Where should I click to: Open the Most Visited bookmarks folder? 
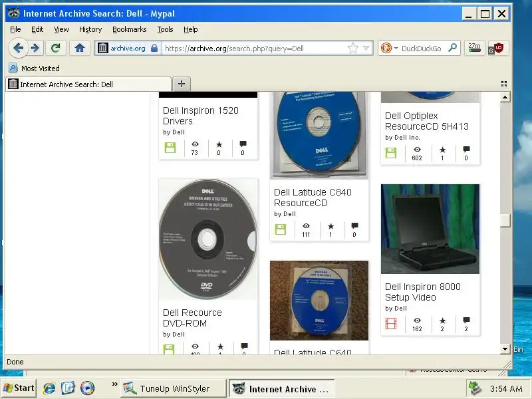coord(34,68)
